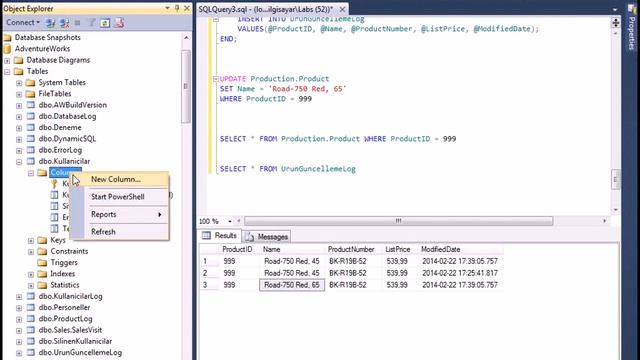Click the query editor horizontal scrollbar thumb
Image resolution: width=640 pixels, height=360 pixels.
(398, 221)
